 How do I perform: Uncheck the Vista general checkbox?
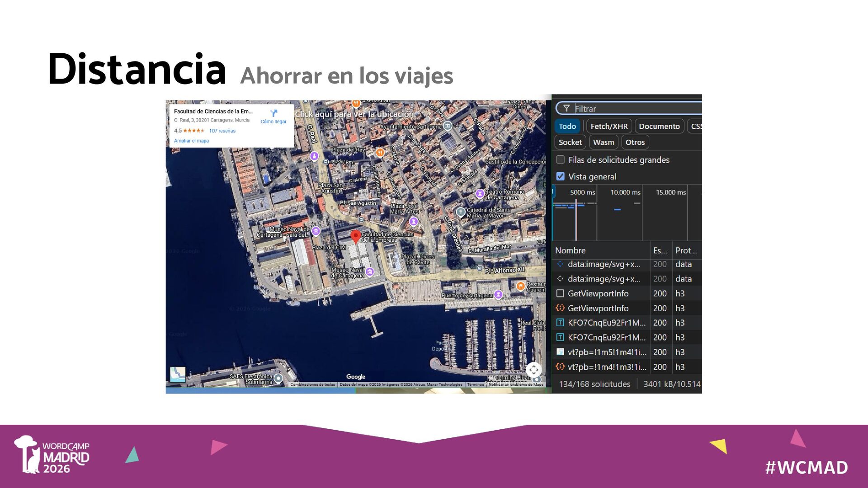[x=561, y=176]
